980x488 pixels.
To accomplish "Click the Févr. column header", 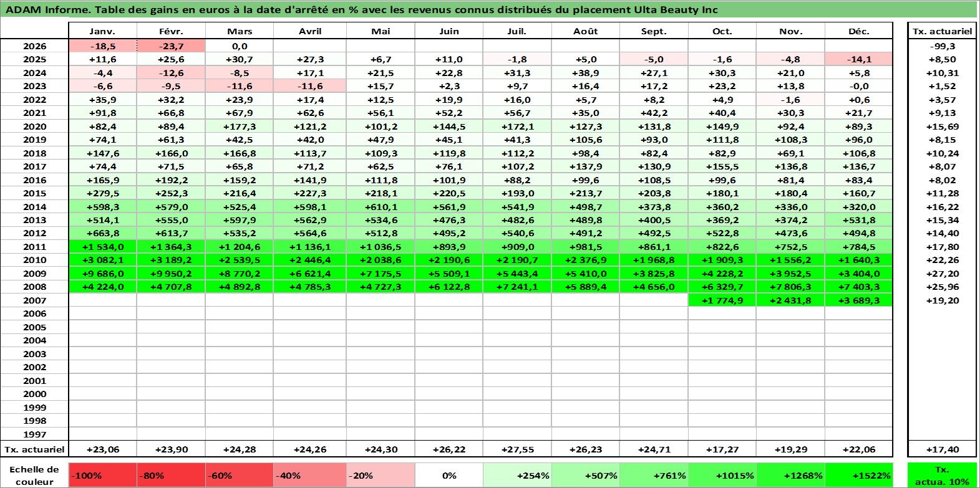I will pos(171,31).
